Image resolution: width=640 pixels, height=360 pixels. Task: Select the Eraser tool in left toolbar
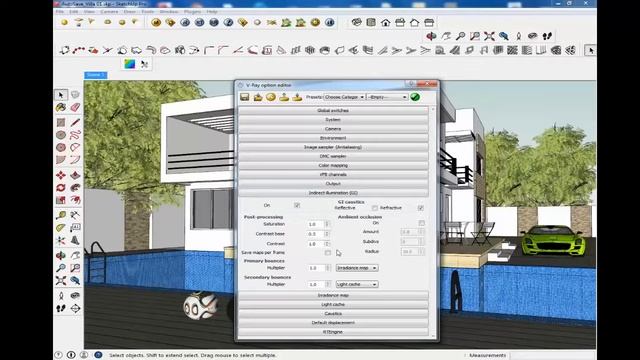pyautogui.click(x=75, y=107)
